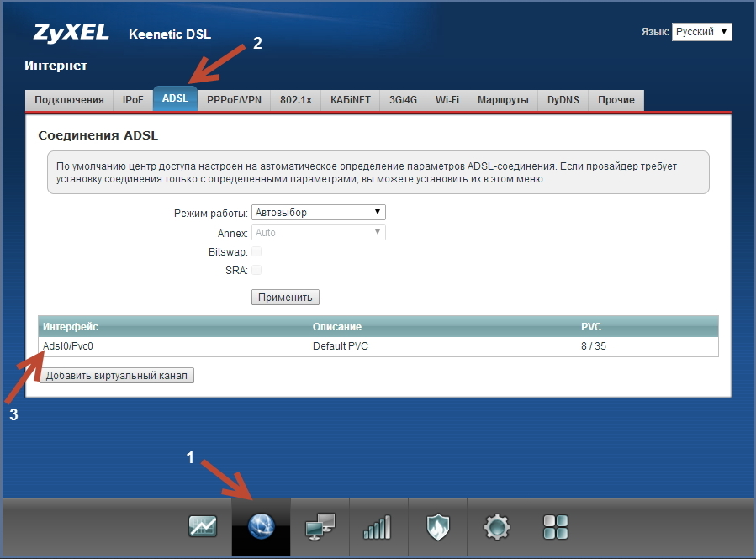Click the Применить button
Viewport: 756px width, 559px height.
tap(285, 297)
